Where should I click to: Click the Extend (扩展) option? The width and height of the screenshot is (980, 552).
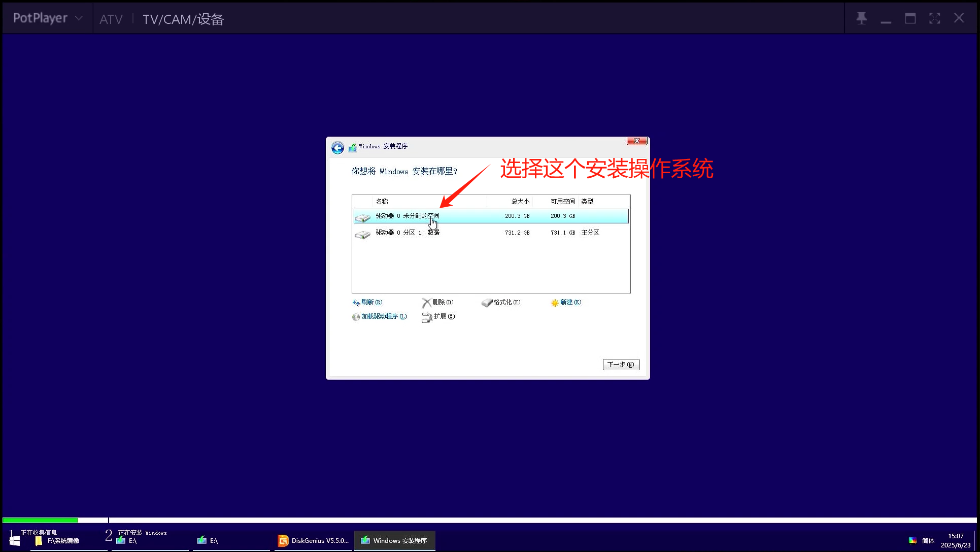438,316
